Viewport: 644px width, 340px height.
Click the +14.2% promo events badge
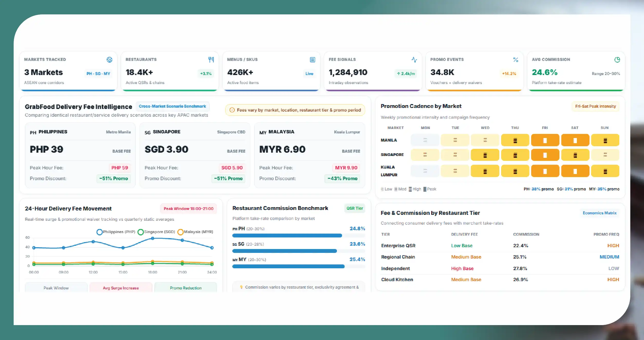coord(509,73)
